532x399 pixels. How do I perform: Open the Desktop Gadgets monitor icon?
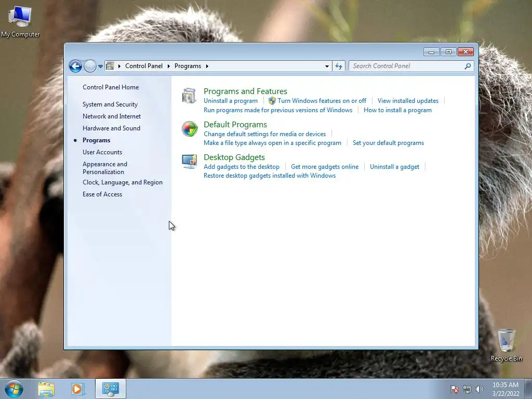click(x=189, y=162)
